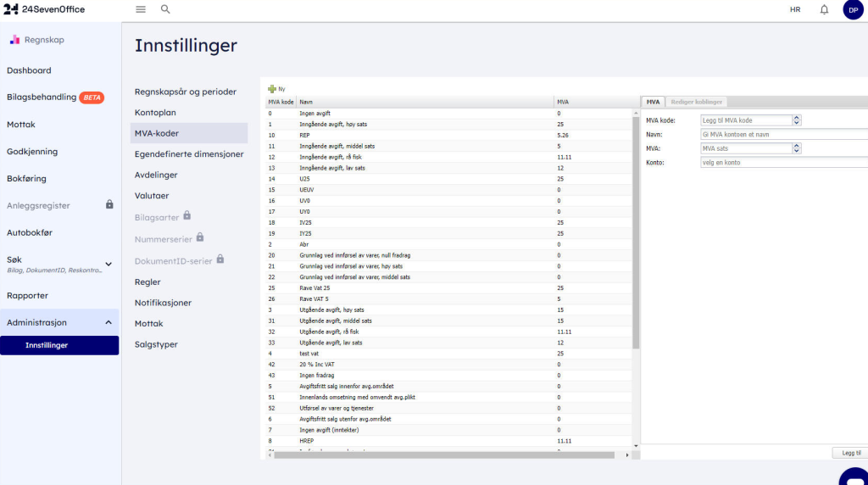Viewport: 868px width, 485px height.
Task: Click the hamburger menu icon in top bar
Action: click(141, 9)
